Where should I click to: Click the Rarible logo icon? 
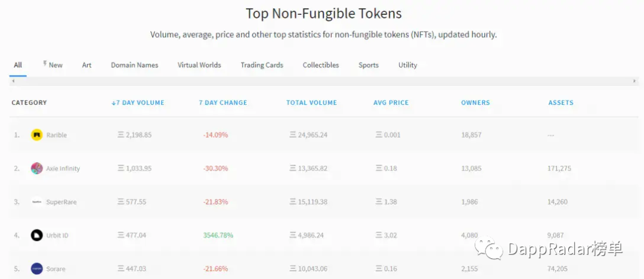click(37, 135)
